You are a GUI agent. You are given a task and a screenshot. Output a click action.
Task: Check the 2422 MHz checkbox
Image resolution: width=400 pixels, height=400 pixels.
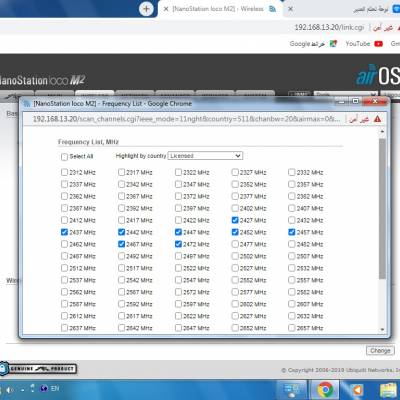178,220
